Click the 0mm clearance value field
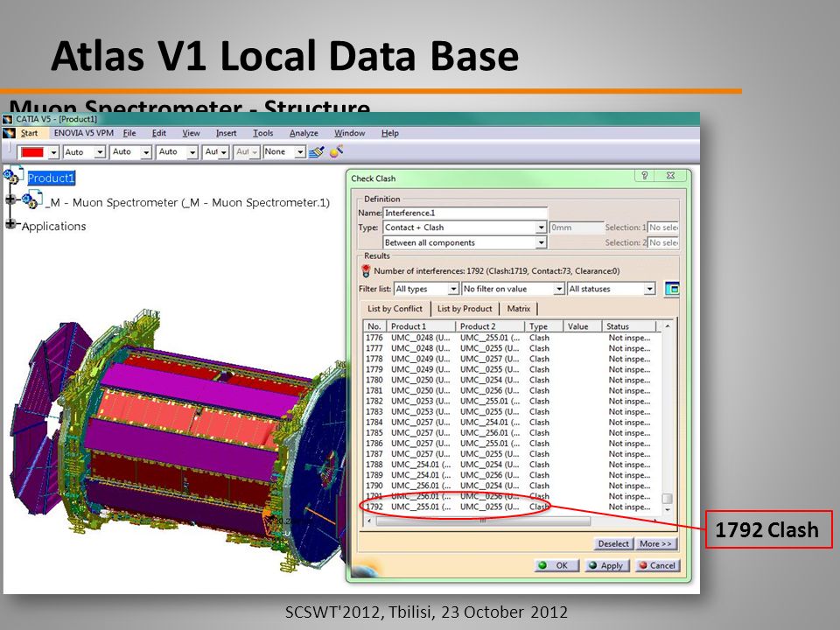The image size is (840, 630). 576,227
